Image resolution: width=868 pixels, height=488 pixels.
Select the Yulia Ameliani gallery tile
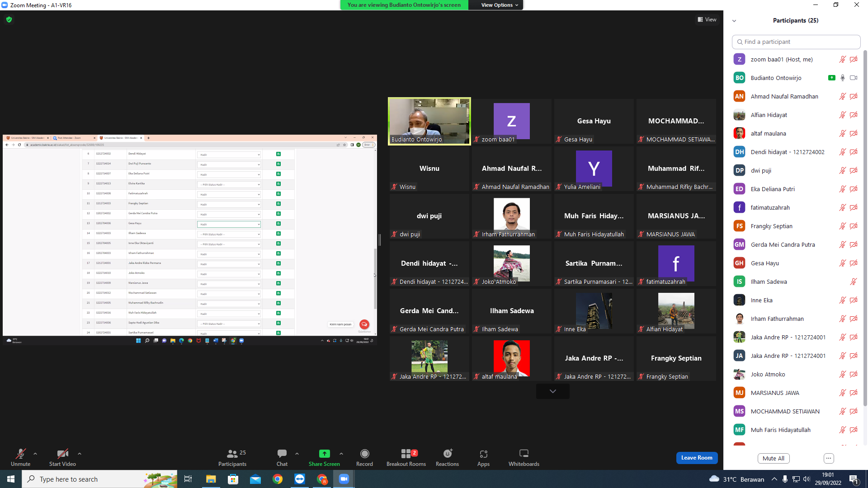594,169
